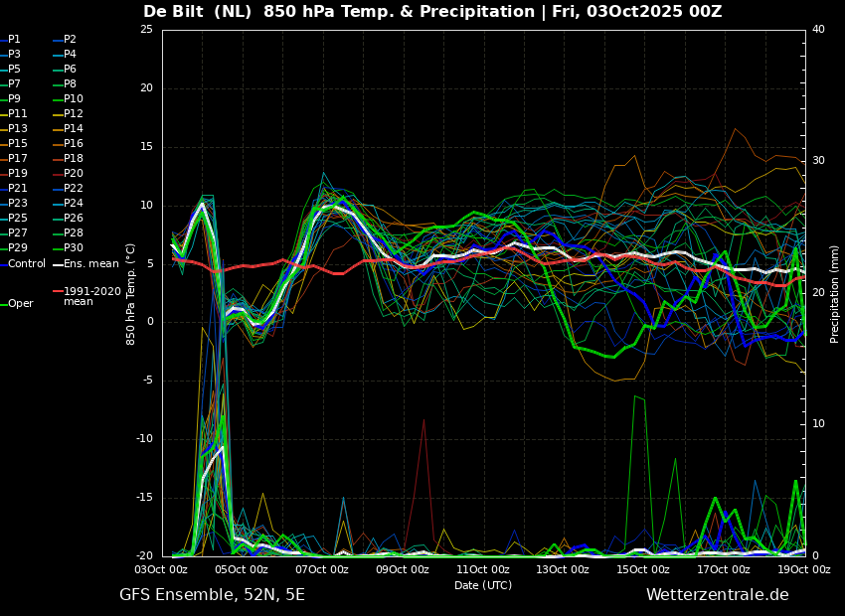
Task: Click the '15Oct 00z' date label
Action: (644, 569)
